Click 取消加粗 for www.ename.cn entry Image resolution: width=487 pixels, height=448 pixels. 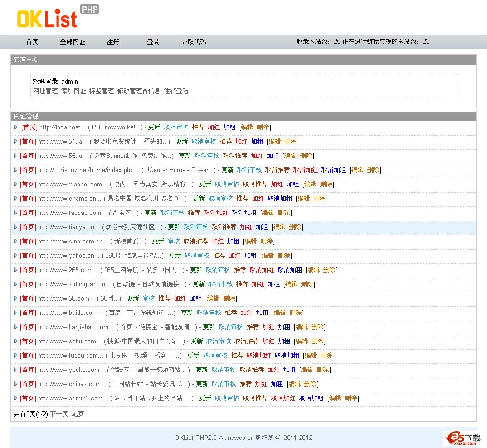click(280, 198)
